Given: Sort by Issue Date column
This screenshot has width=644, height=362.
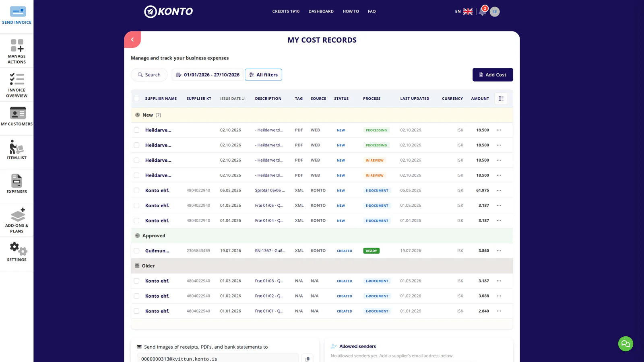Looking at the screenshot, I should click(233, 99).
